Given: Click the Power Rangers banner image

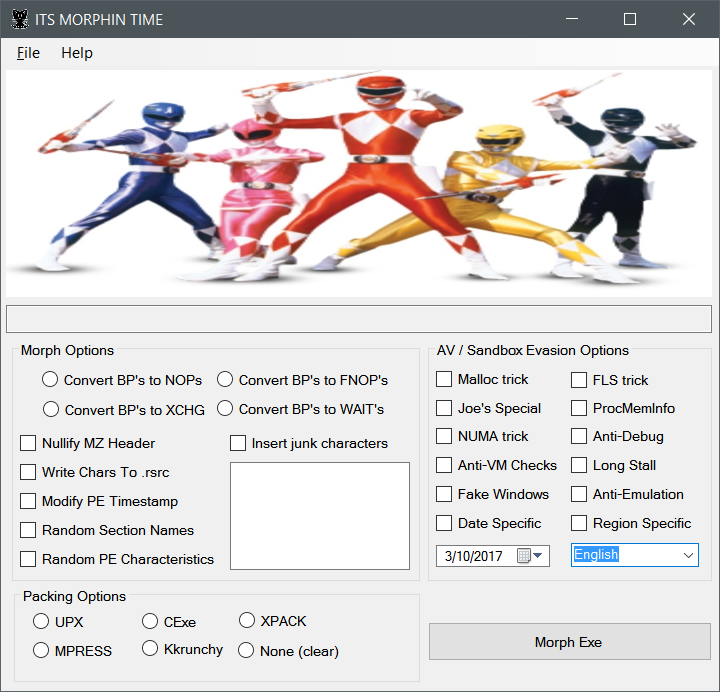Looking at the screenshot, I should (359, 183).
